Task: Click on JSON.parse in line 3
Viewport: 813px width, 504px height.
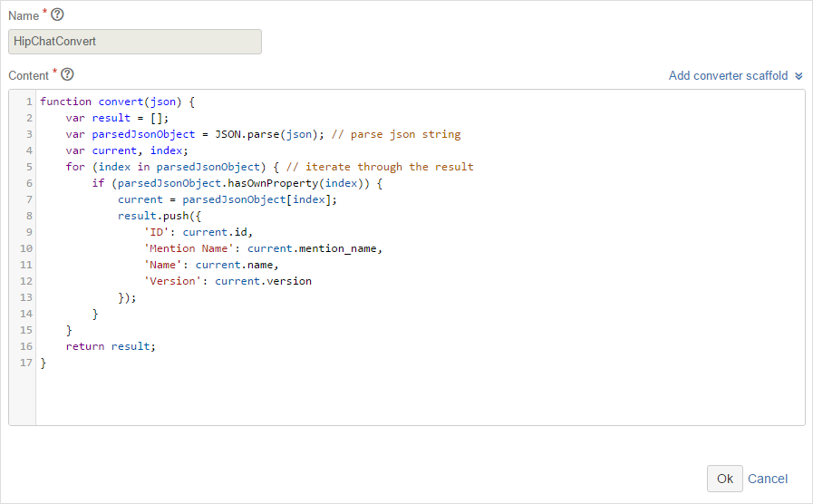Action: click(247, 134)
